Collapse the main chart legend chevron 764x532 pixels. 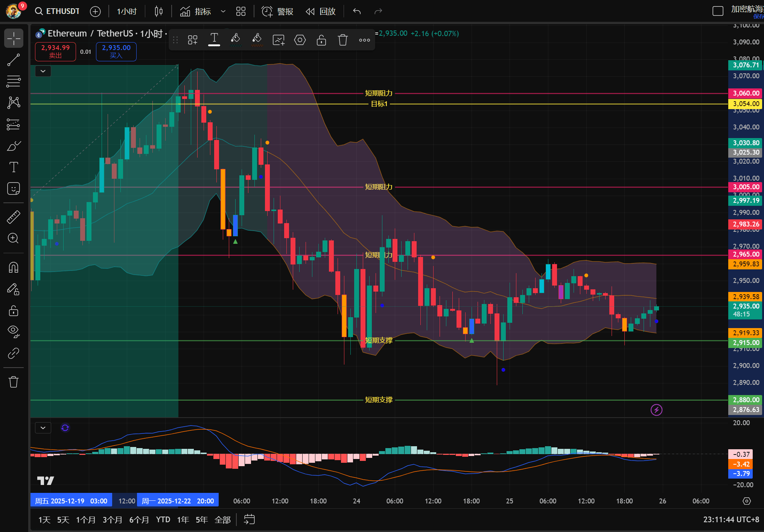pyautogui.click(x=43, y=71)
